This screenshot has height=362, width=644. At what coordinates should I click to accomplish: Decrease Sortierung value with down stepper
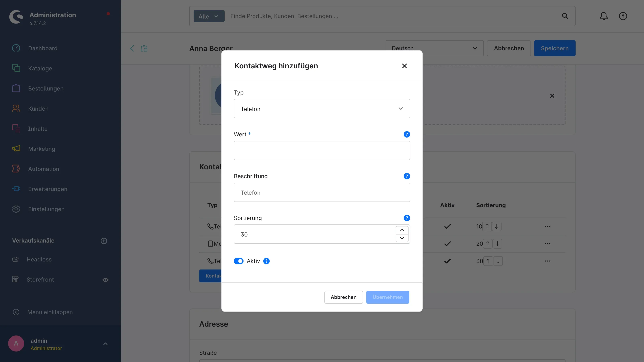(x=402, y=238)
